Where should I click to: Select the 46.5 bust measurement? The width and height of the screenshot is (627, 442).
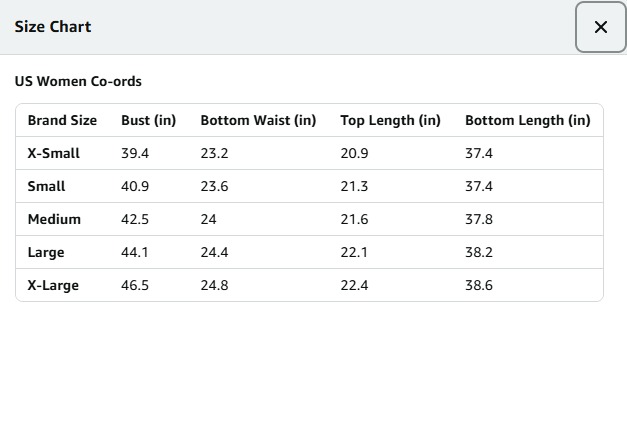pos(135,285)
